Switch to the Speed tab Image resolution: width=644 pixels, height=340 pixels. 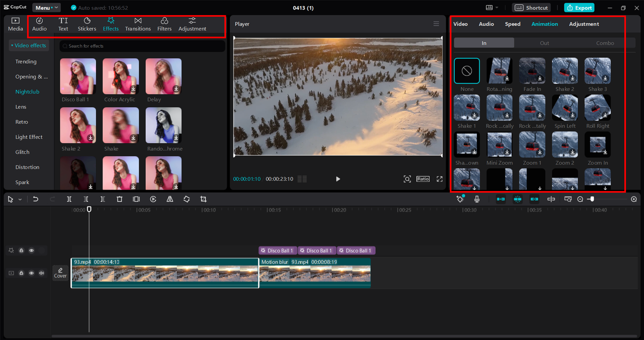click(x=513, y=24)
